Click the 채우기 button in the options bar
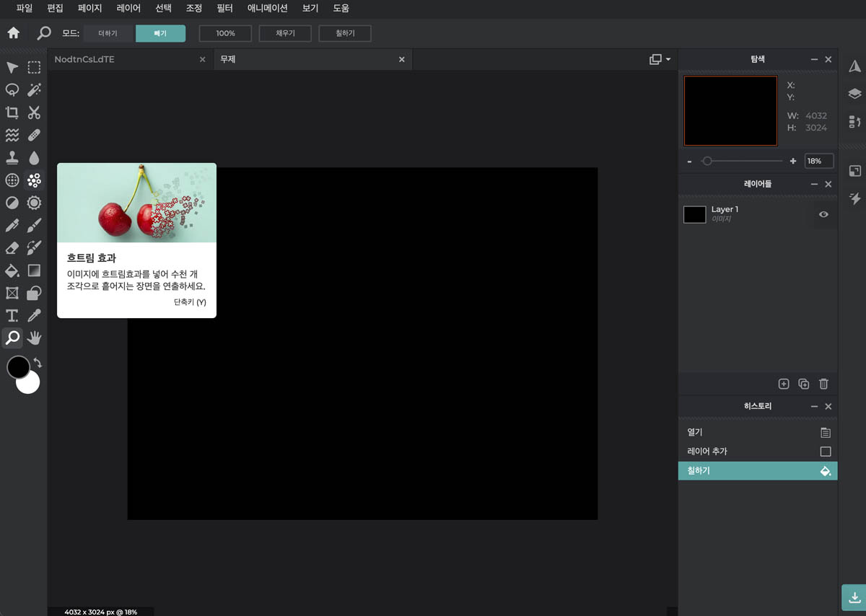866x616 pixels. (285, 33)
